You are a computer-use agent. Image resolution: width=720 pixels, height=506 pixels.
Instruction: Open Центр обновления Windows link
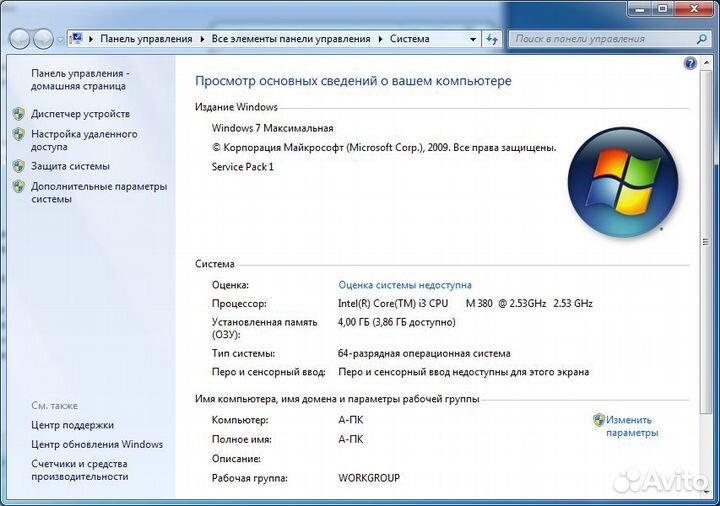tap(97, 444)
